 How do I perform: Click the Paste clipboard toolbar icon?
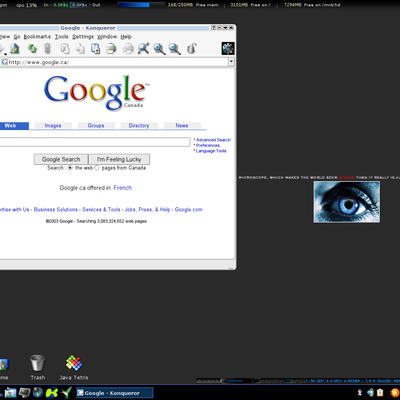(96, 49)
